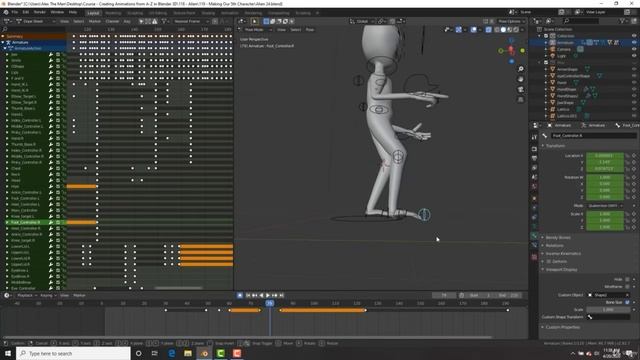Hide Armature object in outliner
Image resolution: width=640 pixels, height=360 pixels.
[x=634, y=42]
